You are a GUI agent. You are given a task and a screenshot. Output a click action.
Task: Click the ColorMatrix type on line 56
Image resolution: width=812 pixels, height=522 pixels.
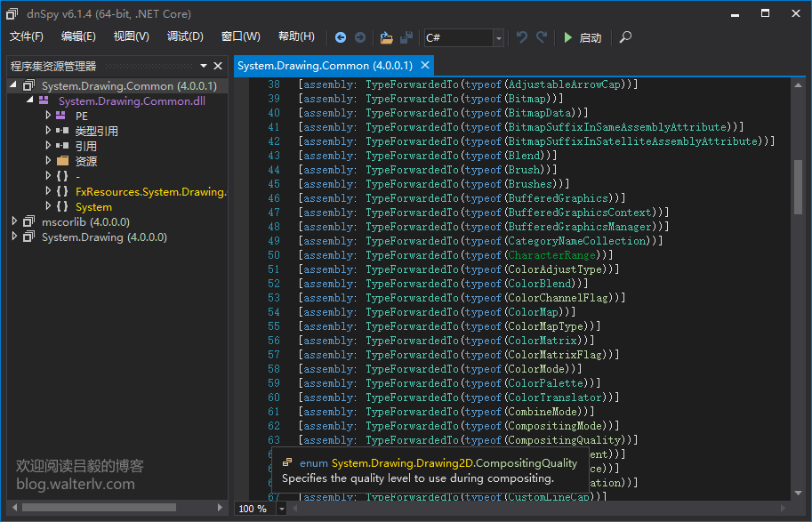(x=543, y=341)
